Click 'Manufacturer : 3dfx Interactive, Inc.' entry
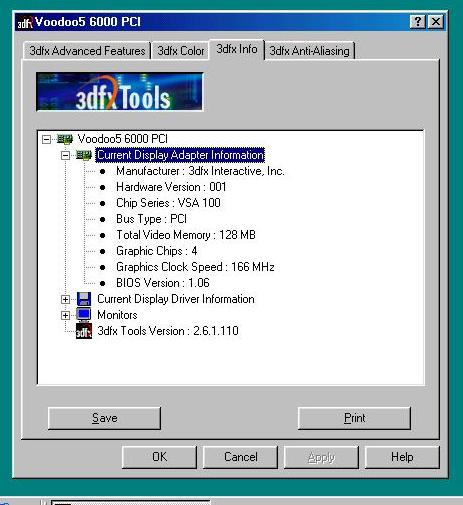 click(x=200, y=171)
